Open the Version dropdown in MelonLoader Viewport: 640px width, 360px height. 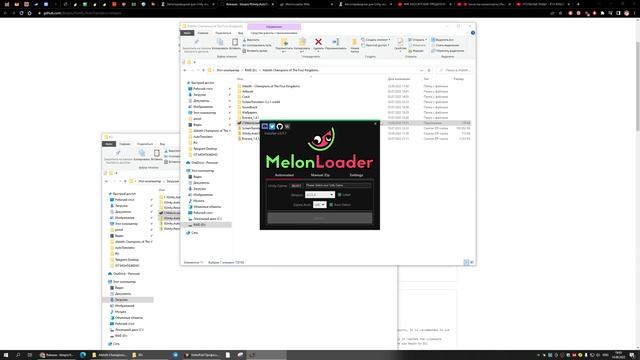tap(320, 195)
